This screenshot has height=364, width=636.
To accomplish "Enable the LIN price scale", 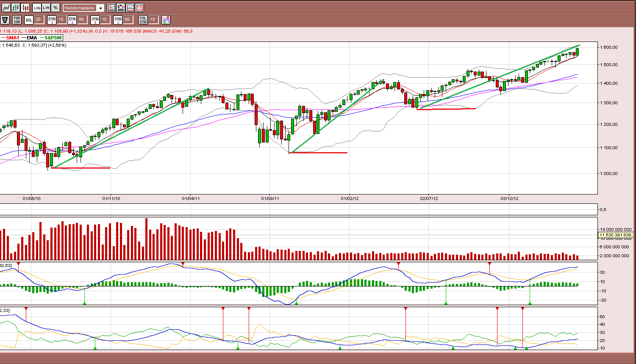I will (46, 8).
